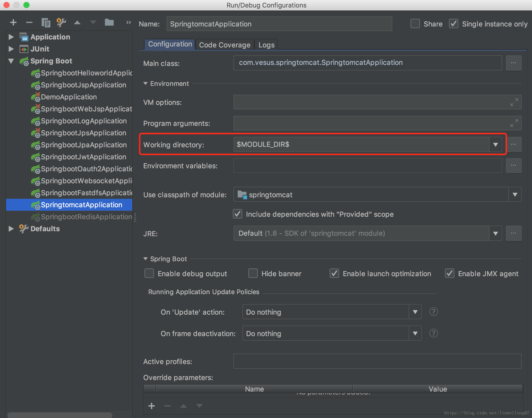
Task: Add override parameter with plus icon
Action: pos(151,406)
